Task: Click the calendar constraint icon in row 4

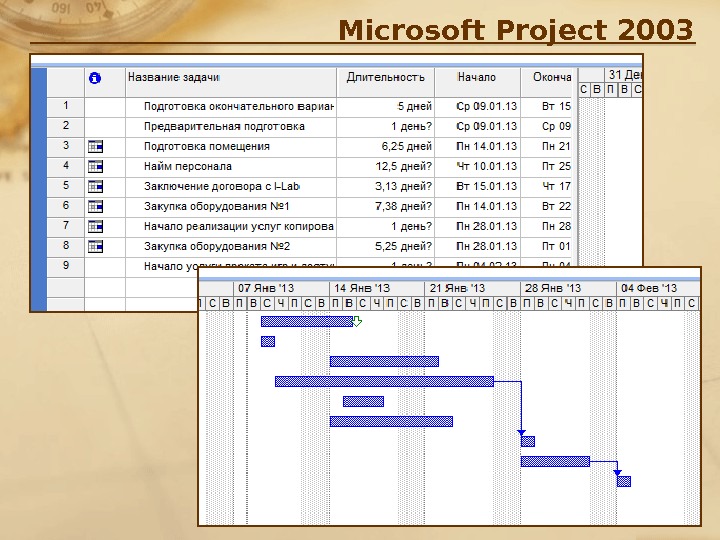Action: 96,166
